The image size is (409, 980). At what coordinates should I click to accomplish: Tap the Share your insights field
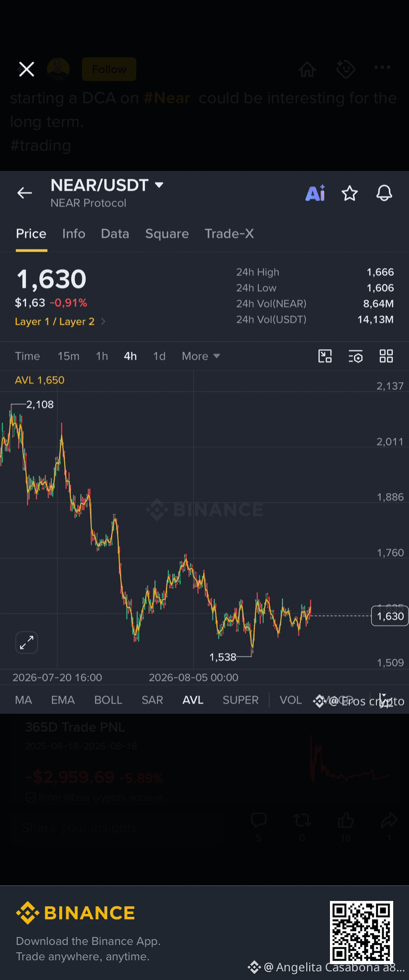[x=119, y=828]
